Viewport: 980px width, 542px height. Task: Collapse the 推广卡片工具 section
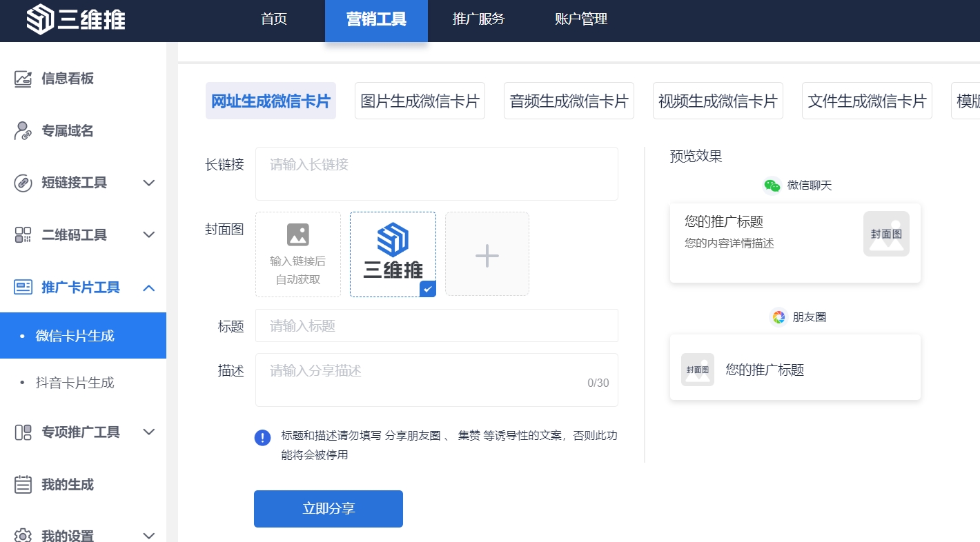click(148, 288)
